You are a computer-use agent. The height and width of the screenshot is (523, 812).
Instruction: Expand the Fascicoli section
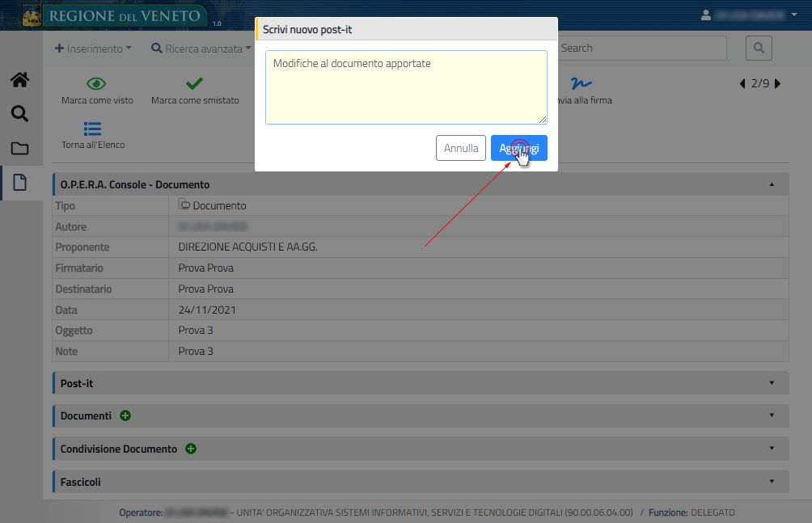pyautogui.click(x=772, y=482)
